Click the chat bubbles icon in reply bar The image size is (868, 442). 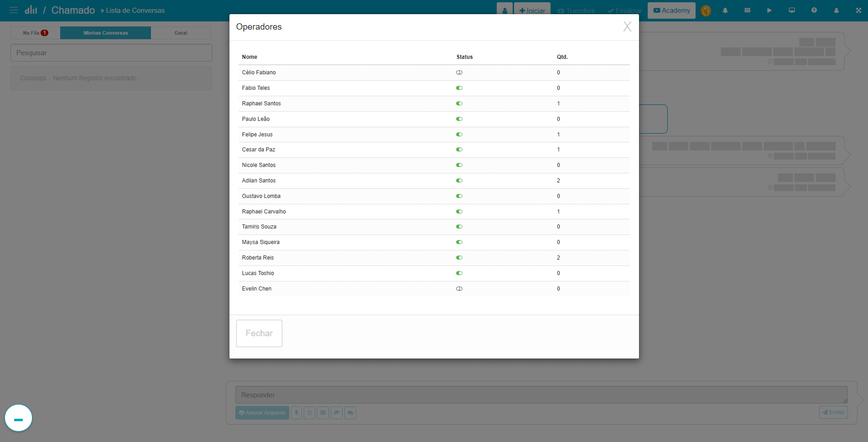coord(350,413)
